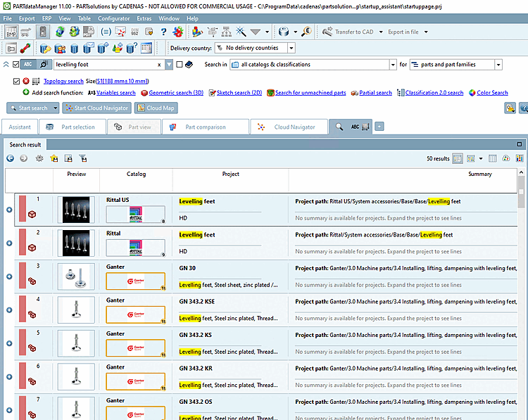Viewport: 528px width, 420px height.
Task: Click the book icon next to search field
Action: 189,65
